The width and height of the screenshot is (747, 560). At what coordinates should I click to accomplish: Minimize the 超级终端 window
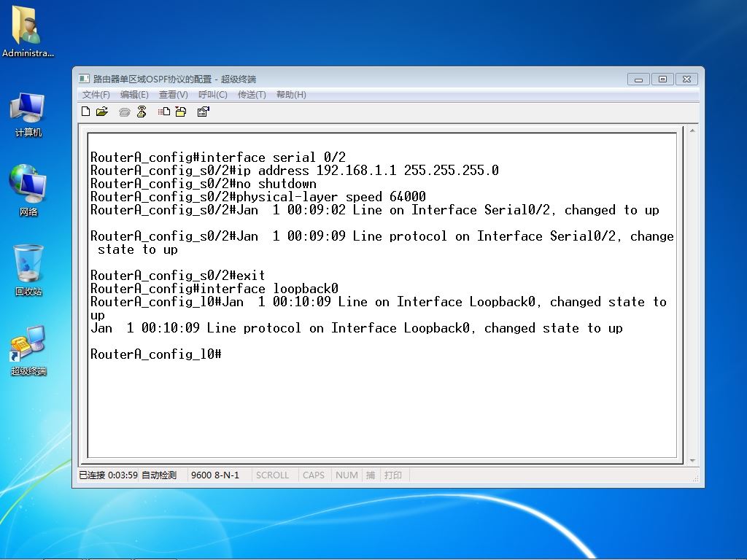(639, 79)
